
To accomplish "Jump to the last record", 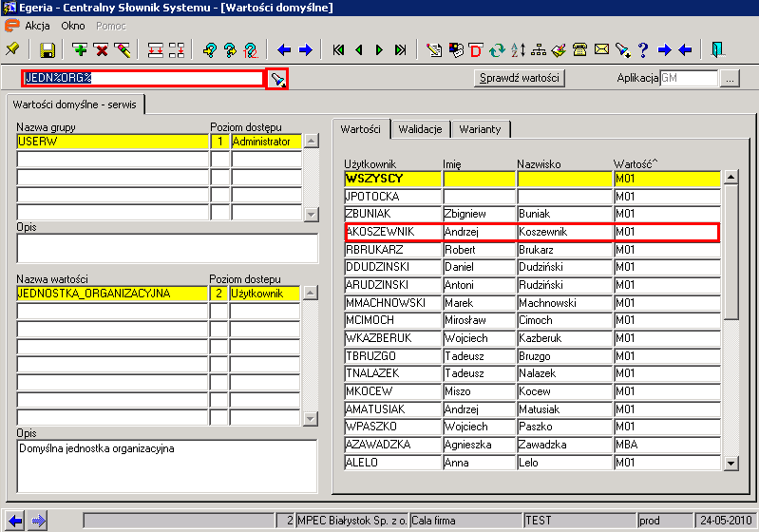I will tap(400, 49).
